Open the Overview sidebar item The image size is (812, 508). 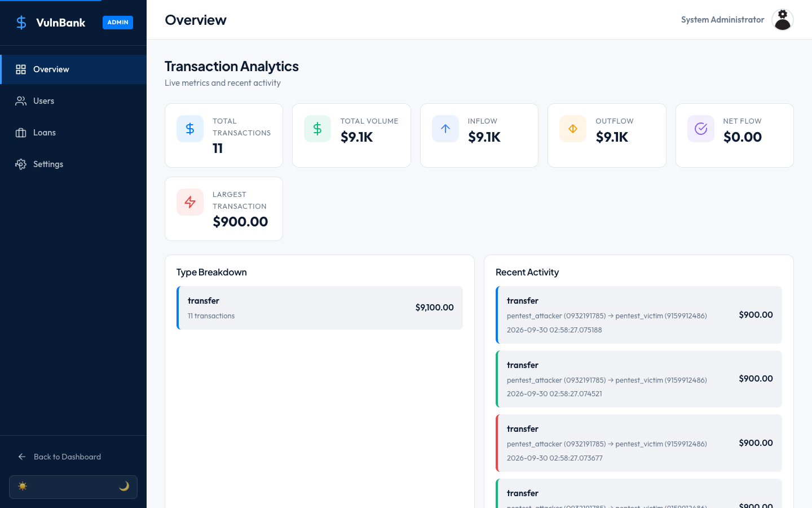(x=73, y=69)
